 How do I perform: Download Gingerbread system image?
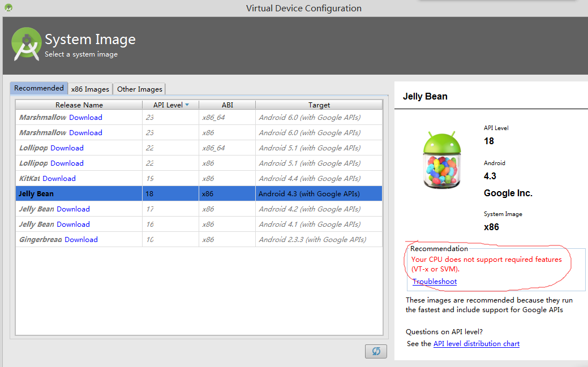click(81, 240)
